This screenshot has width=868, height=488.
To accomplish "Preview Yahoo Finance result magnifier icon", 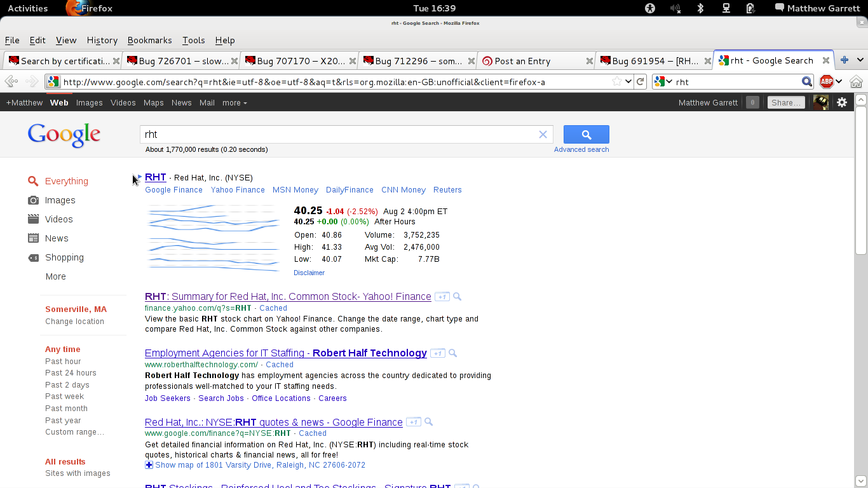I will (x=457, y=297).
